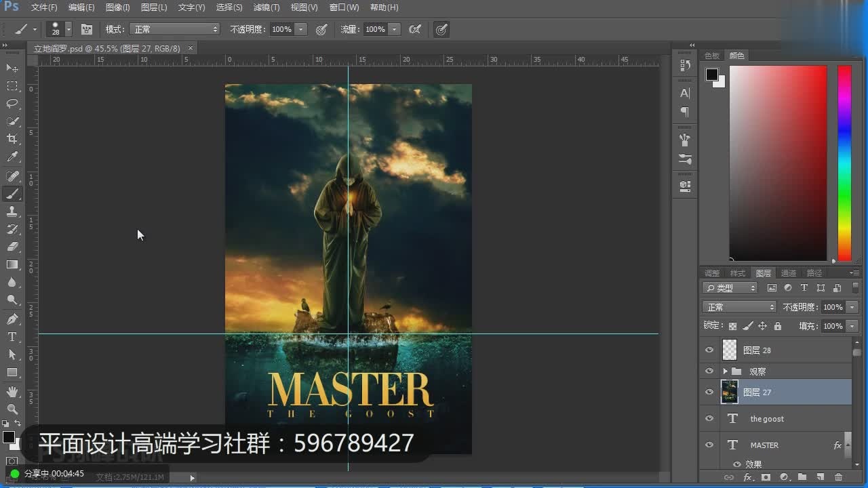Screen dimensions: 868x488
Task: Select the Quick Selection tool
Action: click(x=12, y=121)
